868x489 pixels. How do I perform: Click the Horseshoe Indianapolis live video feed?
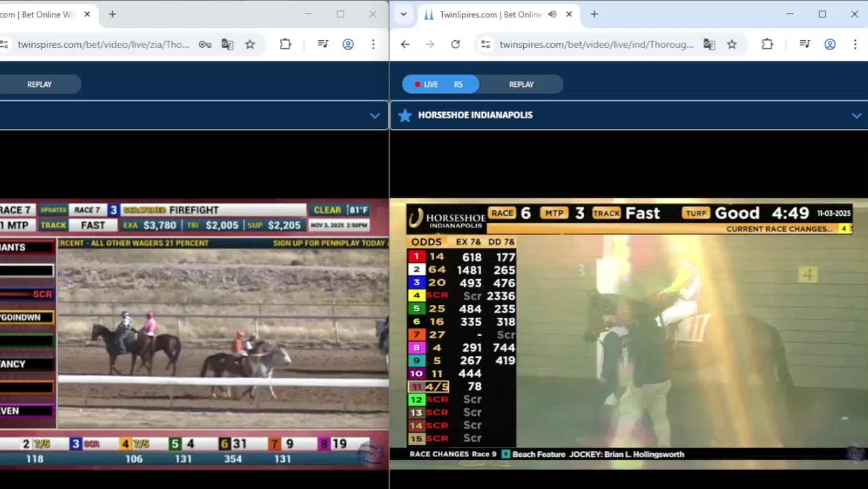tap(629, 333)
